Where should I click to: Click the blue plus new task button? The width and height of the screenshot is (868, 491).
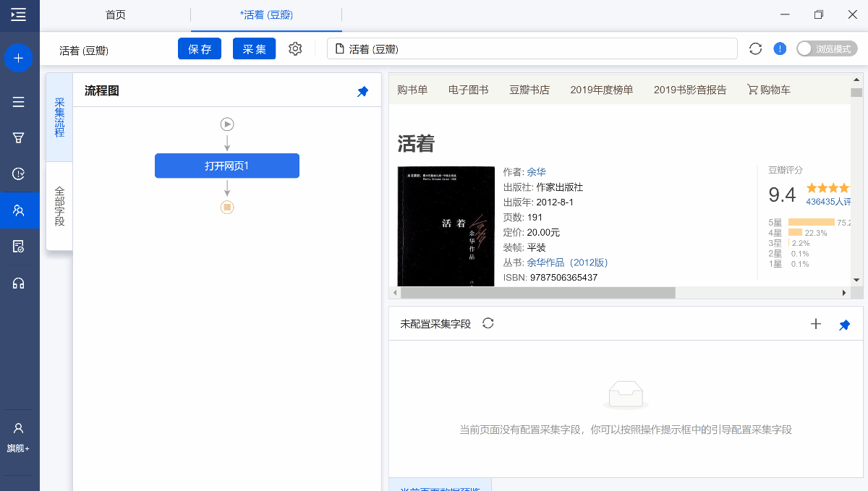coord(19,58)
